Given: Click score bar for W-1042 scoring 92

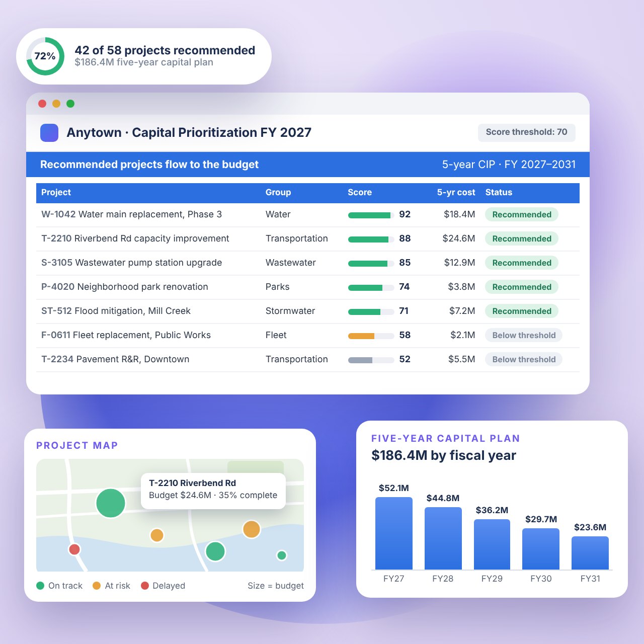Looking at the screenshot, I should click(371, 215).
